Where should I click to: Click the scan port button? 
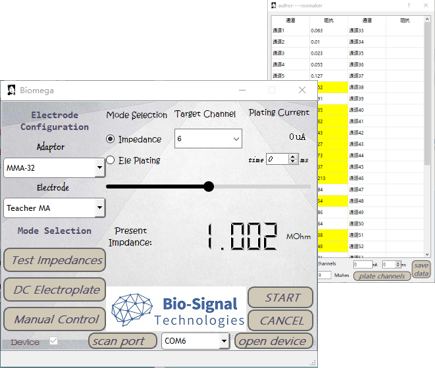click(x=122, y=341)
